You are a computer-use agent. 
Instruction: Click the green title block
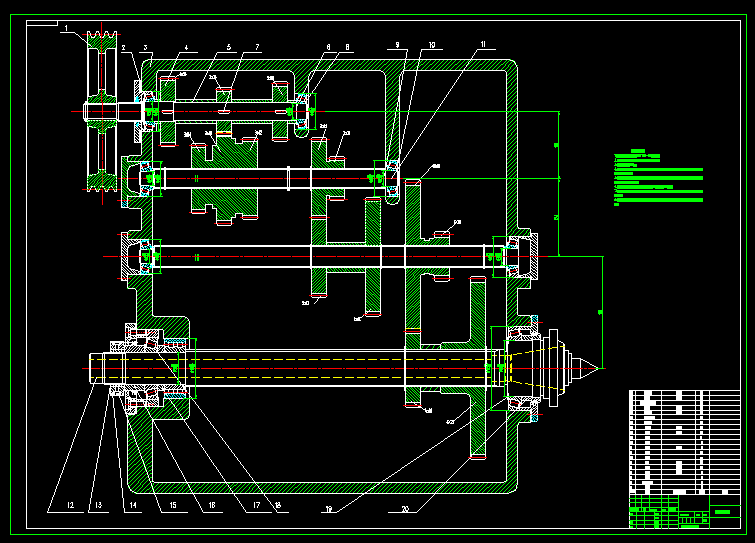[684, 511]
